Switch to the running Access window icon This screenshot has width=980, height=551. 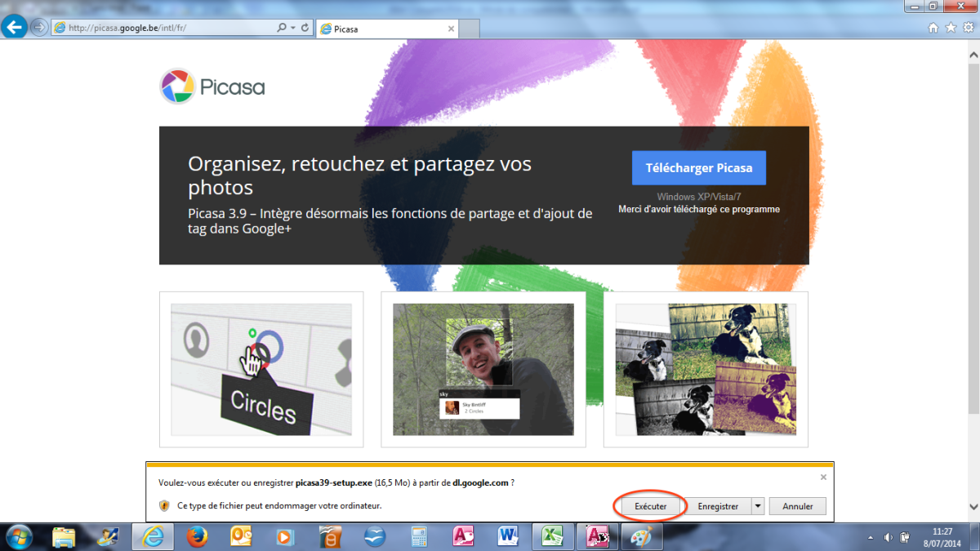(x=598, y=536)
